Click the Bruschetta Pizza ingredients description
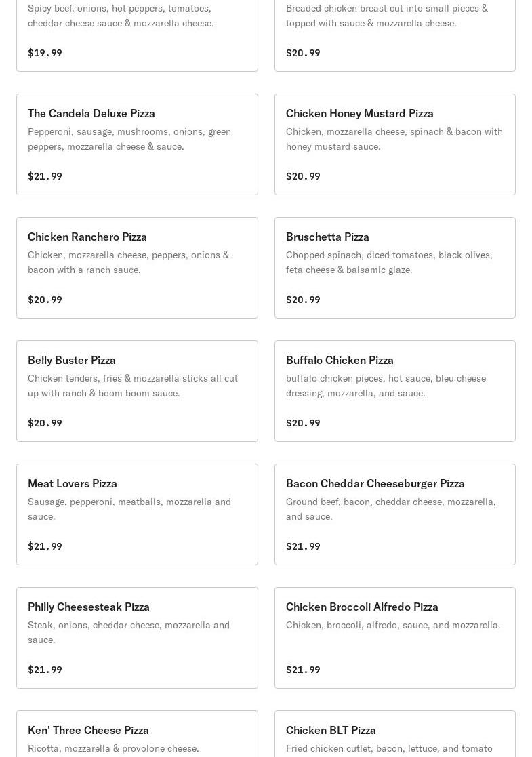The height and width of the screenshot is (757, 532). (389, 262)
